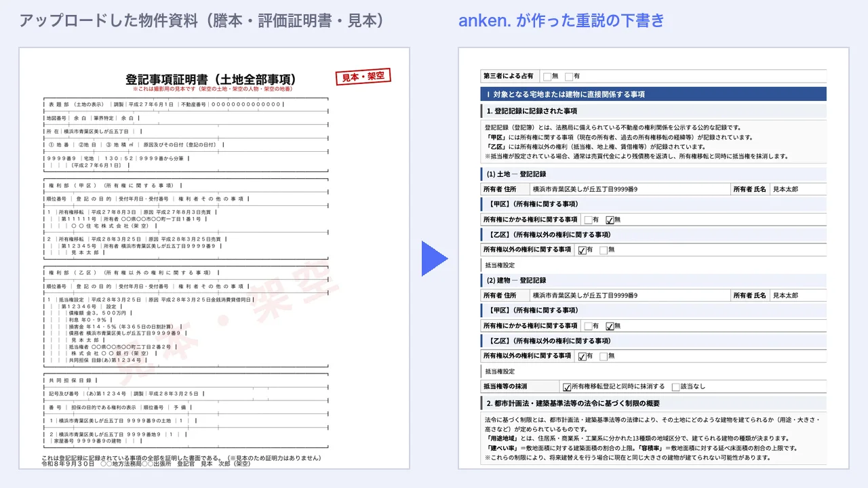Edit the land 所有者 住所 field
868x488 pixels.
629,190
